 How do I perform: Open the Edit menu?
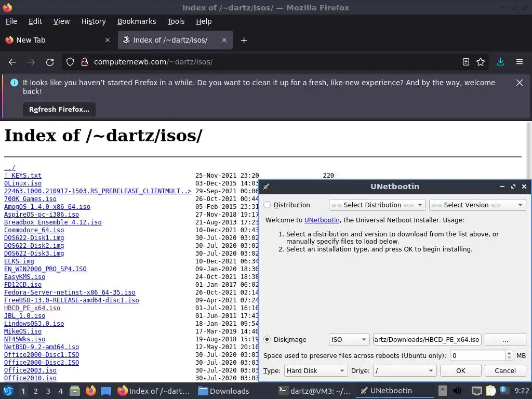tap(35, 21)
